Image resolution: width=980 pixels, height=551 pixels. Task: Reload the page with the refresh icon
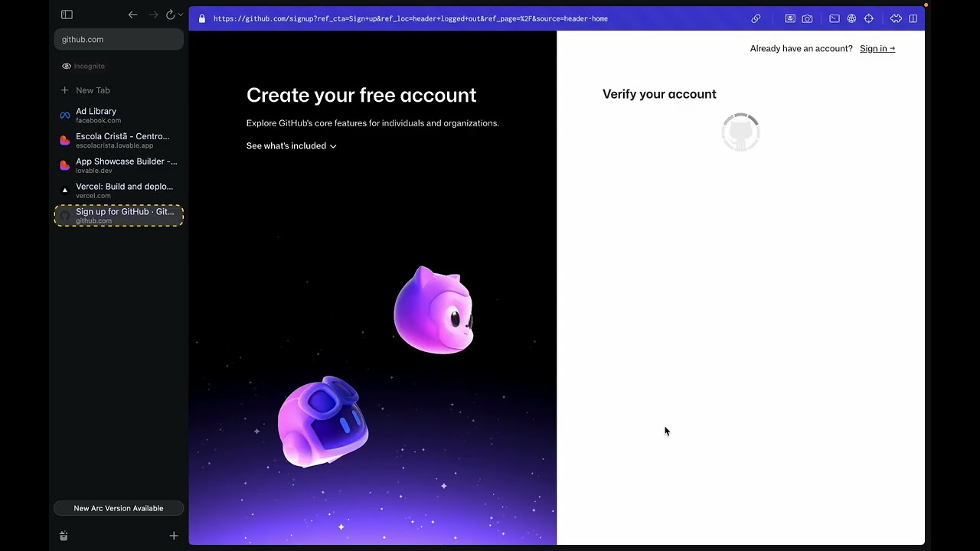170,15
